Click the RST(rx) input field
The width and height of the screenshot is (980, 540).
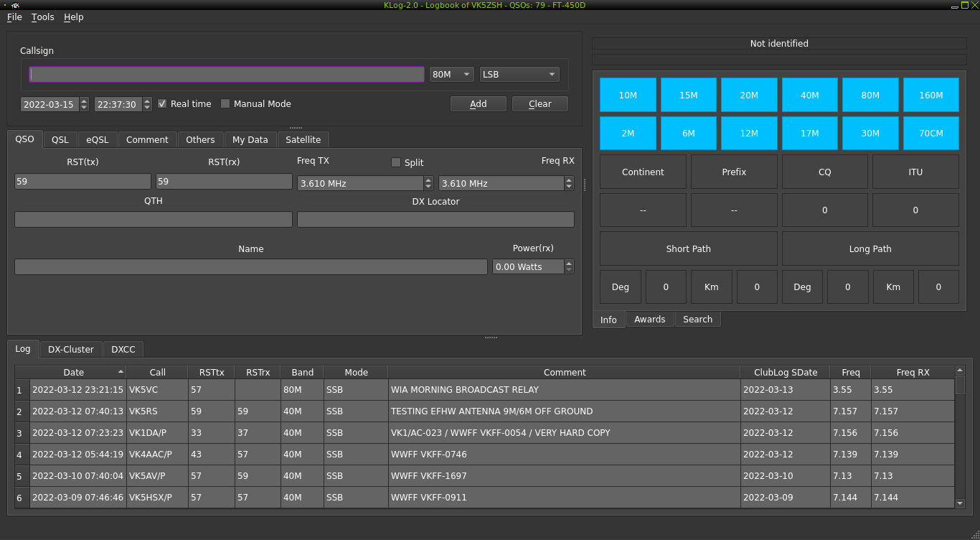[x=224, y=182]
